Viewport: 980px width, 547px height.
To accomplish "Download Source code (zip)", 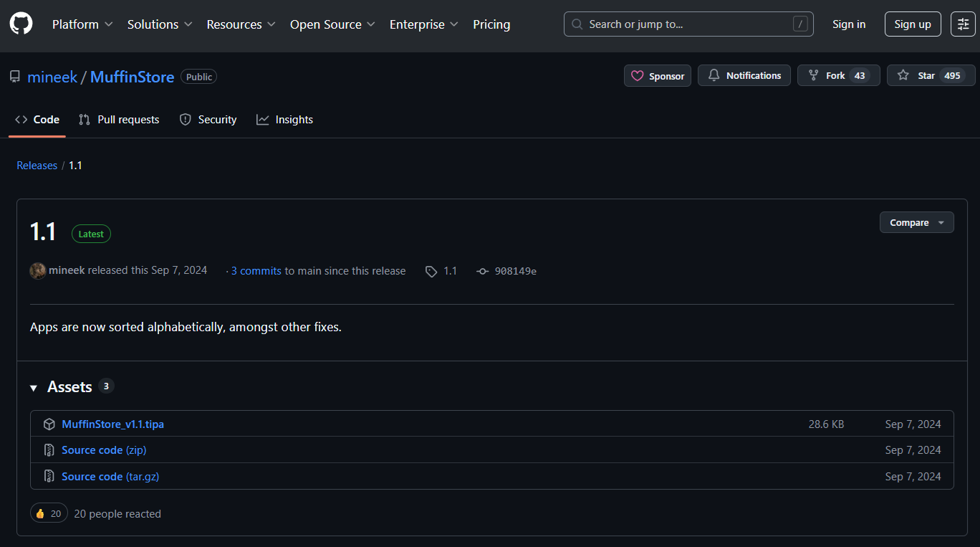I will 104,450.
